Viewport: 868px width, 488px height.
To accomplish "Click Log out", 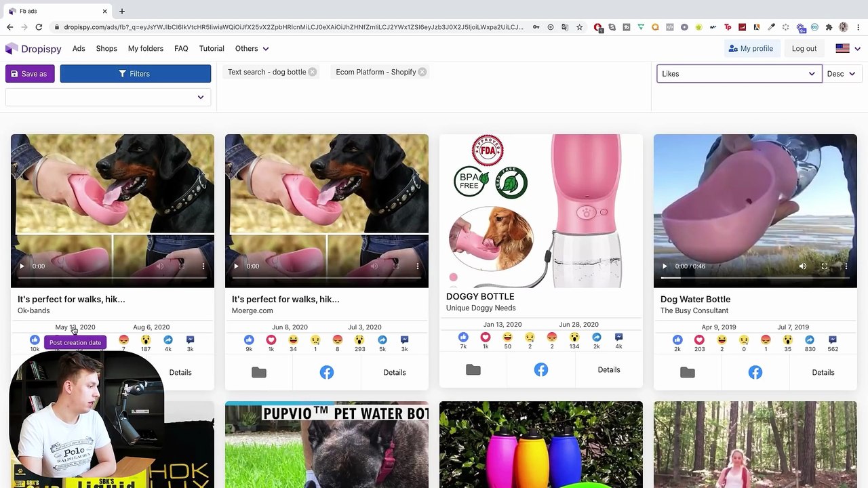I will (804, 49).
